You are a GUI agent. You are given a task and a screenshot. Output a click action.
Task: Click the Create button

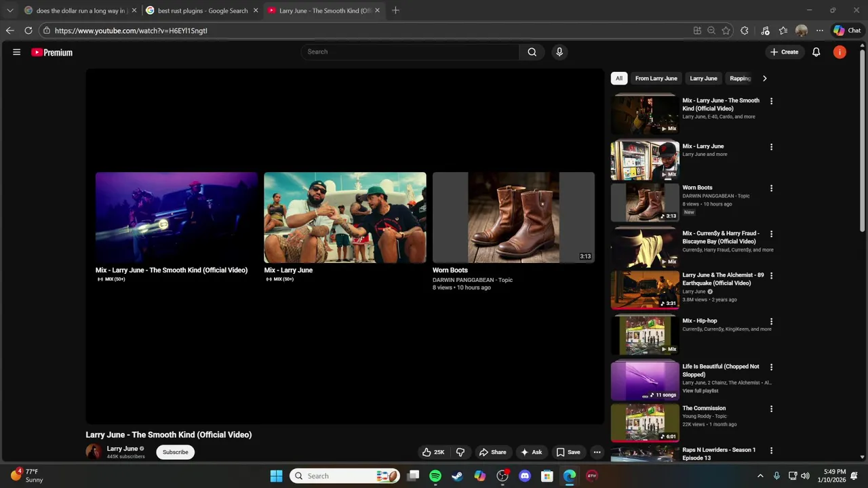pos(784,52)
